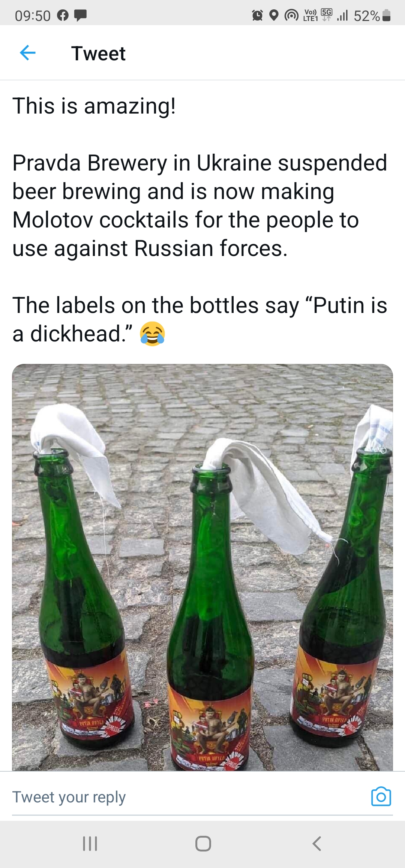This screenshot has width=405, height=868.
Task: Tap the location pin status icon
Action: [x=274, y=15]
